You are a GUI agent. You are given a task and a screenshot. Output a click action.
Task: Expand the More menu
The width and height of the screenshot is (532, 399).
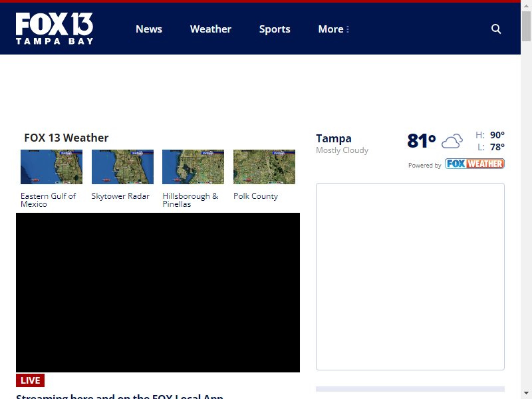pos(334,29)
